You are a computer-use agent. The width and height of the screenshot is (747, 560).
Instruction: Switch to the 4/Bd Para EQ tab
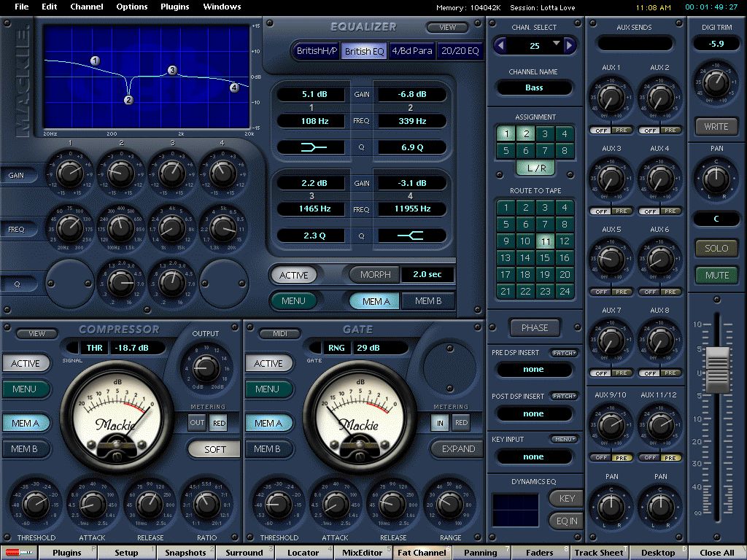point(412,51)
